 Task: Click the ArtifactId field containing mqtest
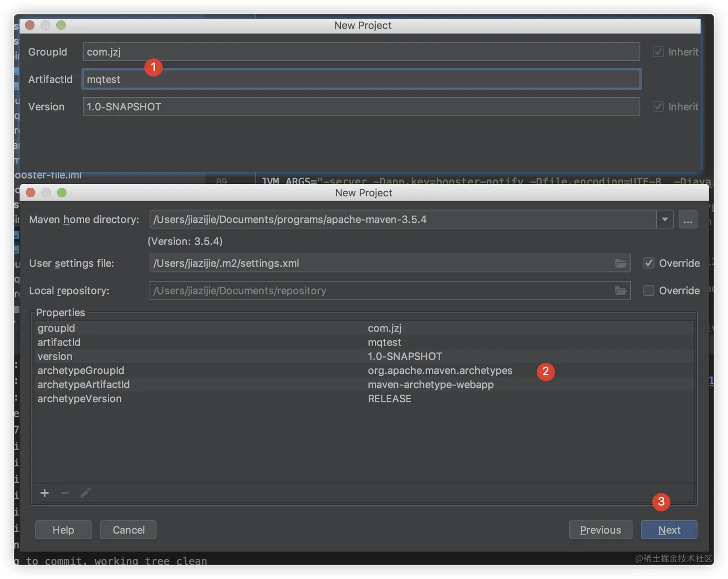(361, 79)
